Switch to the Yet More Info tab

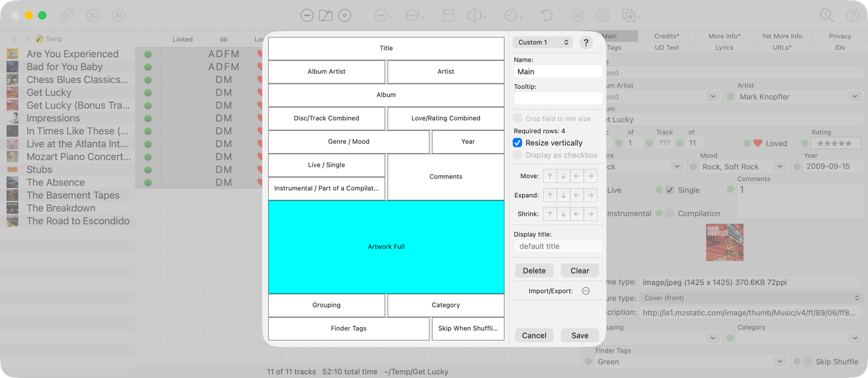(782, 36)
